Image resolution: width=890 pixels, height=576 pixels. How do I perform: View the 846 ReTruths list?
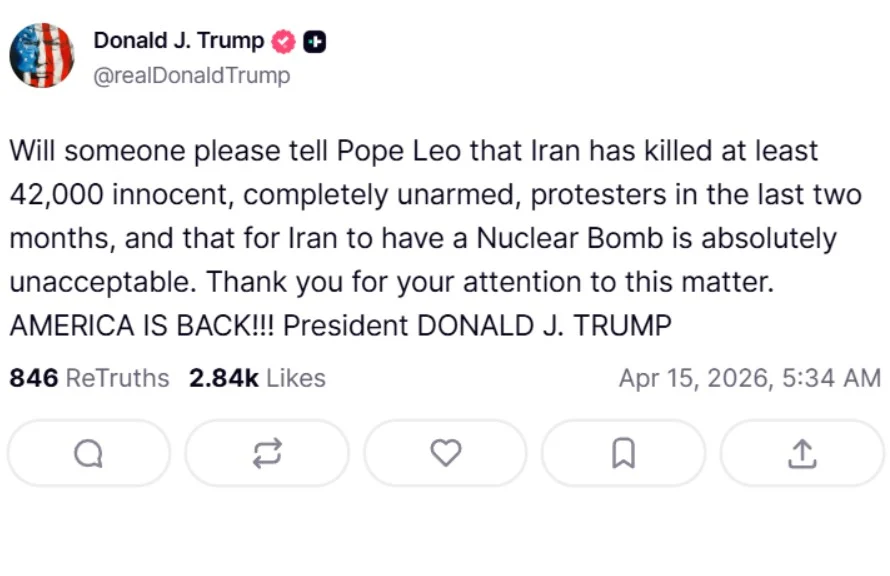89,378
